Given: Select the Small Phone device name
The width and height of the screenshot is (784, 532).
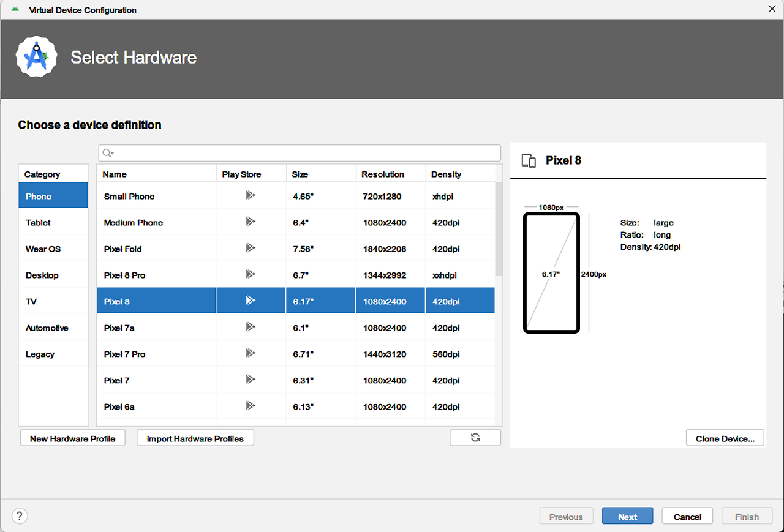Looking at the screenshot, I should pos(129,196).
